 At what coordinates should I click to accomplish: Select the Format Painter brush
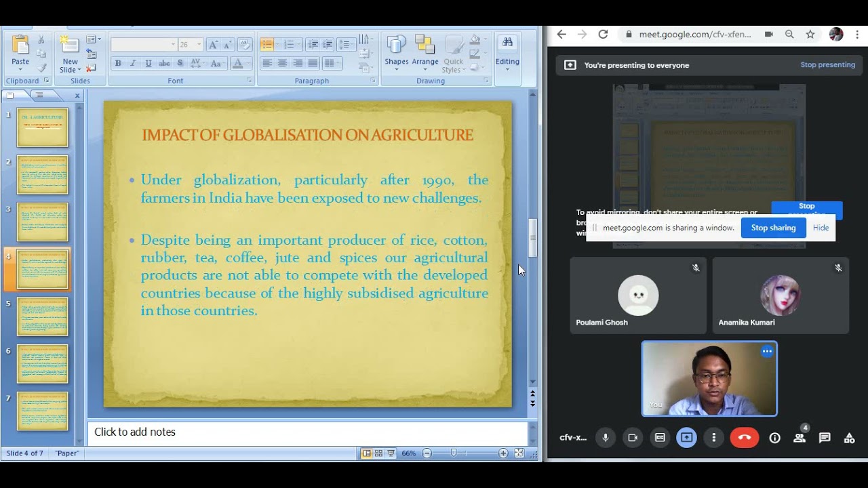coord(41,67)
